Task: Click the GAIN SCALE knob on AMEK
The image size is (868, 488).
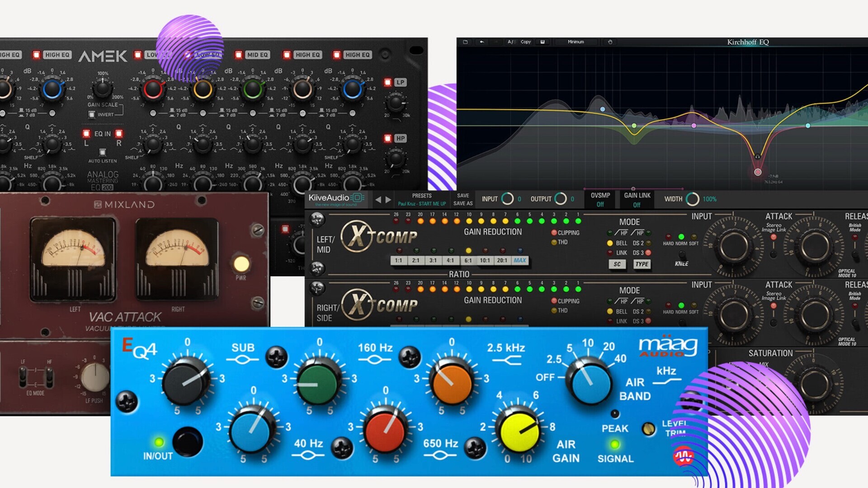Action: (103, 89)
